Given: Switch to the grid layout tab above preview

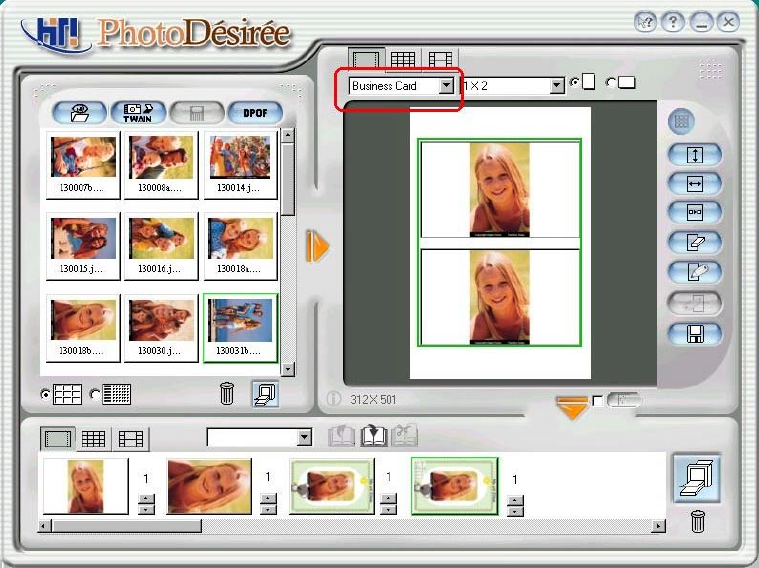Looking at the screenshot, I should click(x=402, y=60).
